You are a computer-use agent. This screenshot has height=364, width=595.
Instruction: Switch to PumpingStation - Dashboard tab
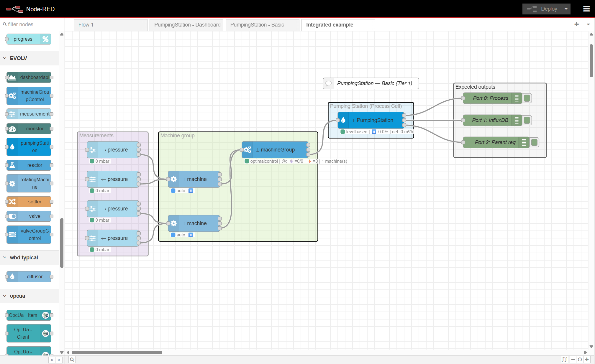click(x=186, y=25)
